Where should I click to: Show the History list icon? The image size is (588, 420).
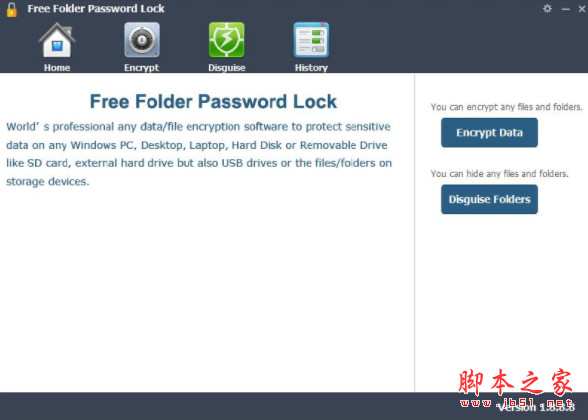coord(311,40)
